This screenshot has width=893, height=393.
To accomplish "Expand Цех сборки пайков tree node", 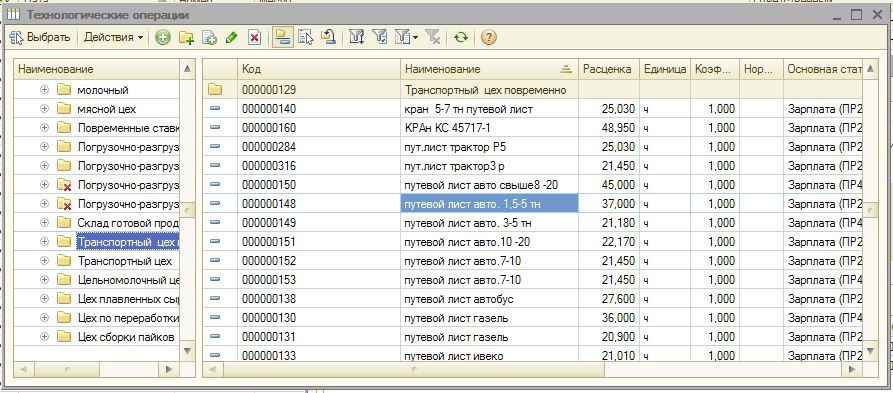I will click(44, 337).
